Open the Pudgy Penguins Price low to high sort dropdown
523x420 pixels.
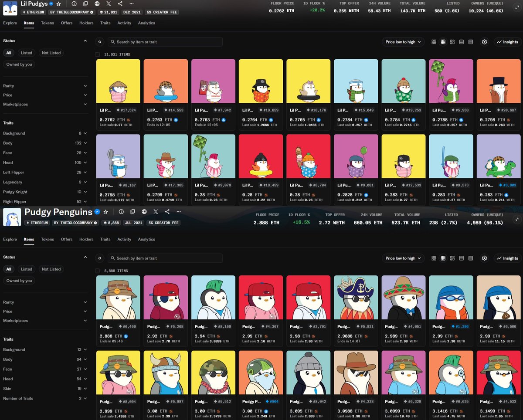point(403,258)
